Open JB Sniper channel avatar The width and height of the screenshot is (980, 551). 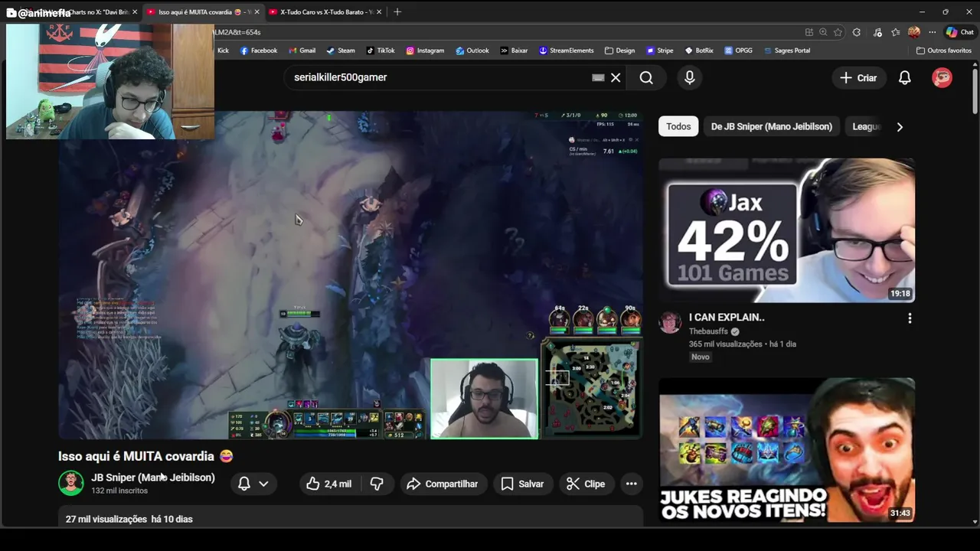click(x=71, y=484)
